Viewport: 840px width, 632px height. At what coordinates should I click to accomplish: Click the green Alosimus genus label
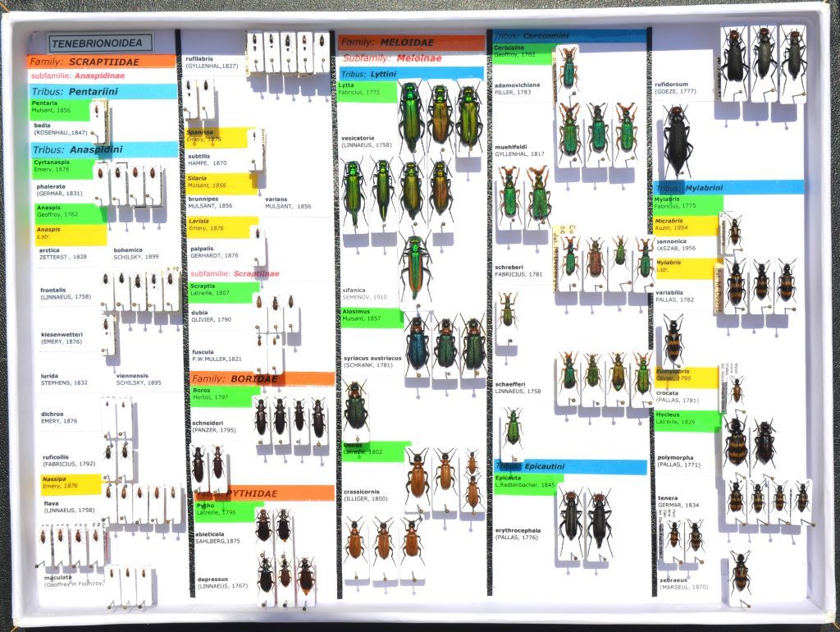tap(372, 318)
